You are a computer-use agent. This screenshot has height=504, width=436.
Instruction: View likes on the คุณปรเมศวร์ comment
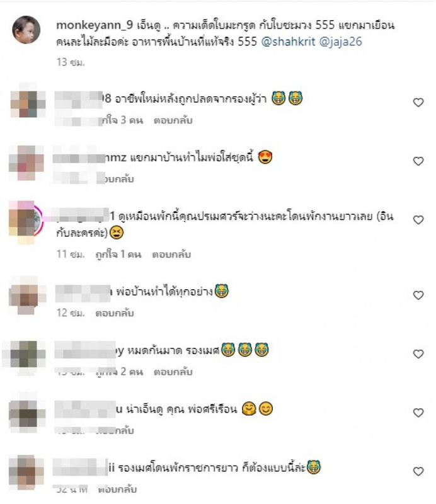pyautogui.click(x=118, y=255)
